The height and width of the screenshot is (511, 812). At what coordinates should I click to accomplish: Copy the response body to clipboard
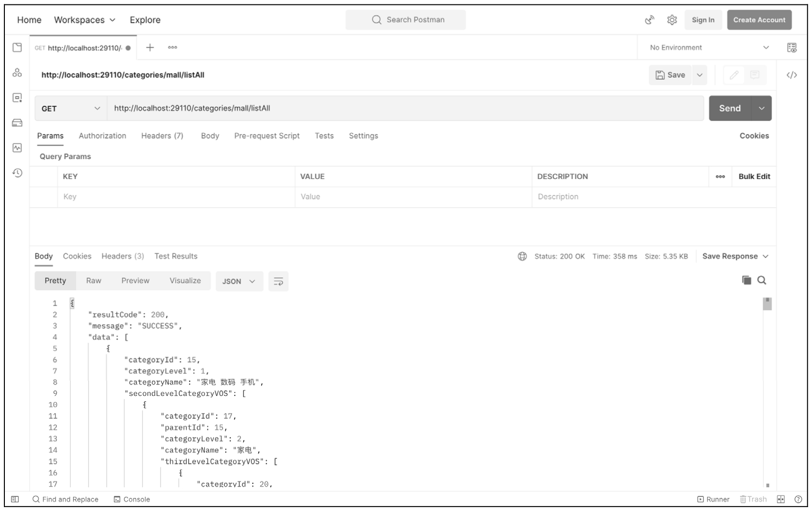(x=746, y=280)
